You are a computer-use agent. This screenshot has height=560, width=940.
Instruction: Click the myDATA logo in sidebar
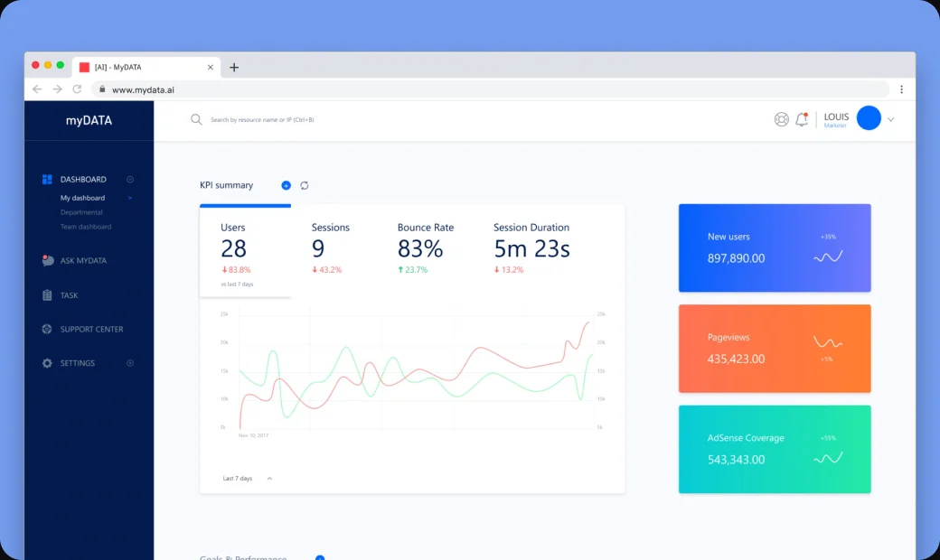pos(89,120)
